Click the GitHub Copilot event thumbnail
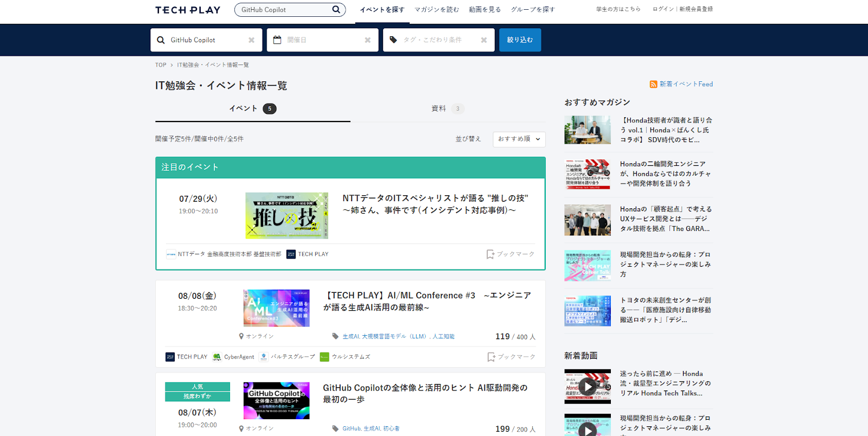 click(x=277, y=401)
